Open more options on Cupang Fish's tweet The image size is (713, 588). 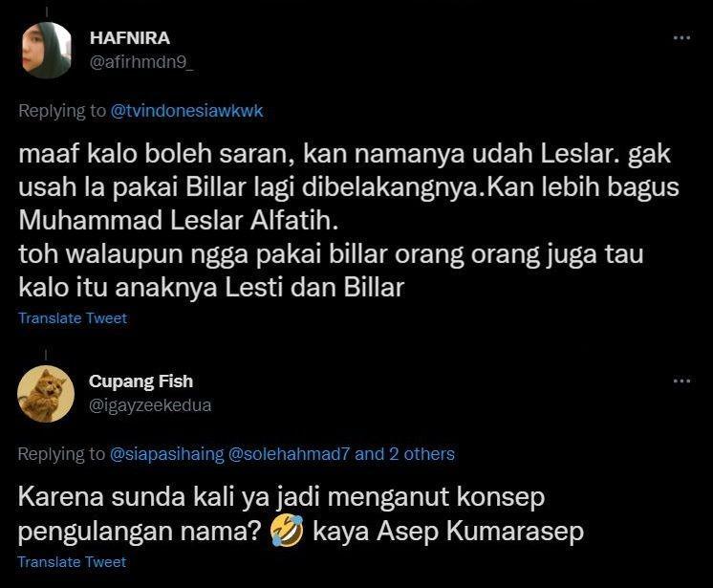(681, 381)
